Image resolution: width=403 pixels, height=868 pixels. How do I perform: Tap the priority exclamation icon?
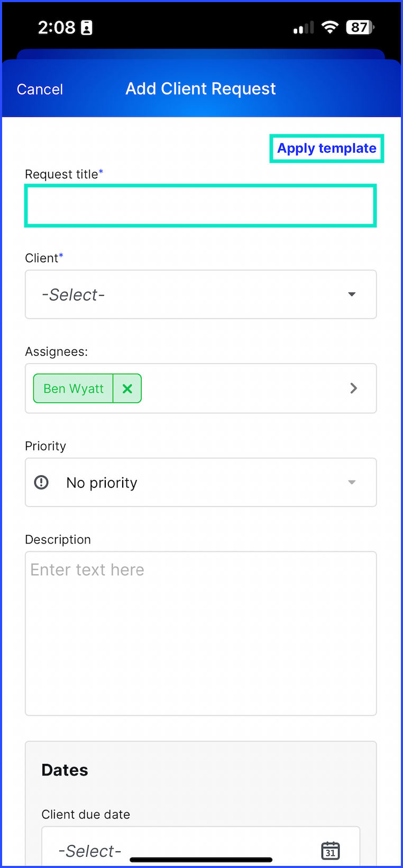click(41, 482)
